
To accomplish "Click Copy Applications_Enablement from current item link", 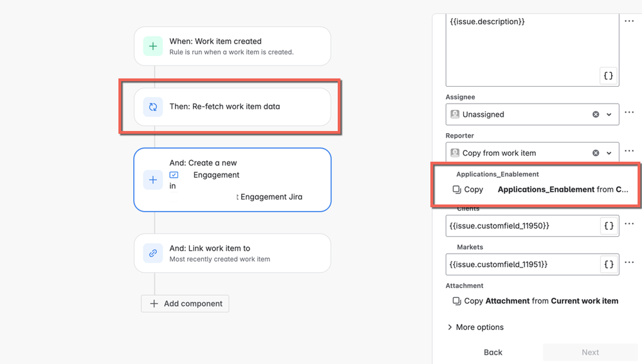I will pyautogui.click(x=540, y=190).
